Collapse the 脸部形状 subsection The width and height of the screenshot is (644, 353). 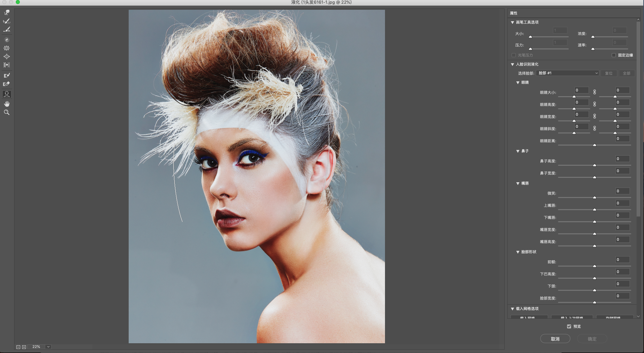(x=518, y=252)
